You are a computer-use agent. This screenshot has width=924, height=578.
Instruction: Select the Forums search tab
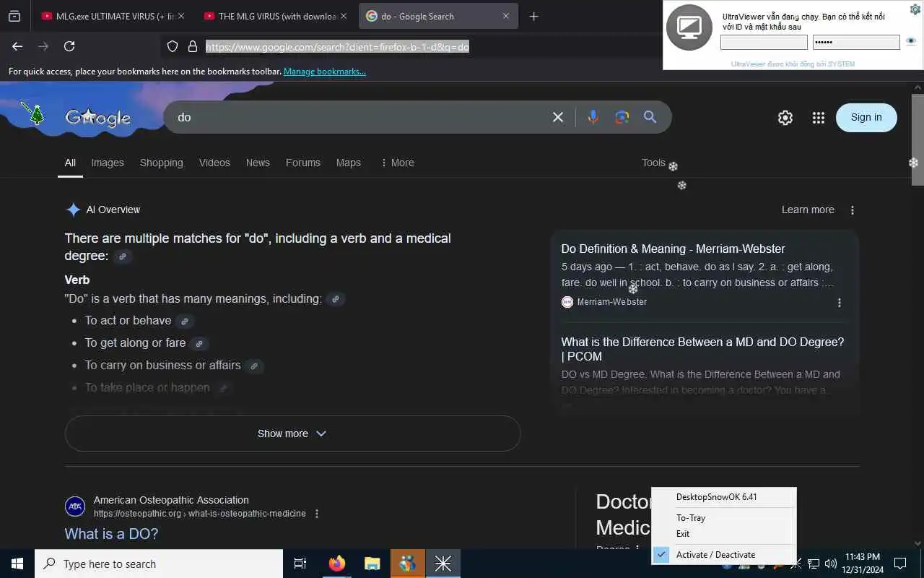[303, 163]
